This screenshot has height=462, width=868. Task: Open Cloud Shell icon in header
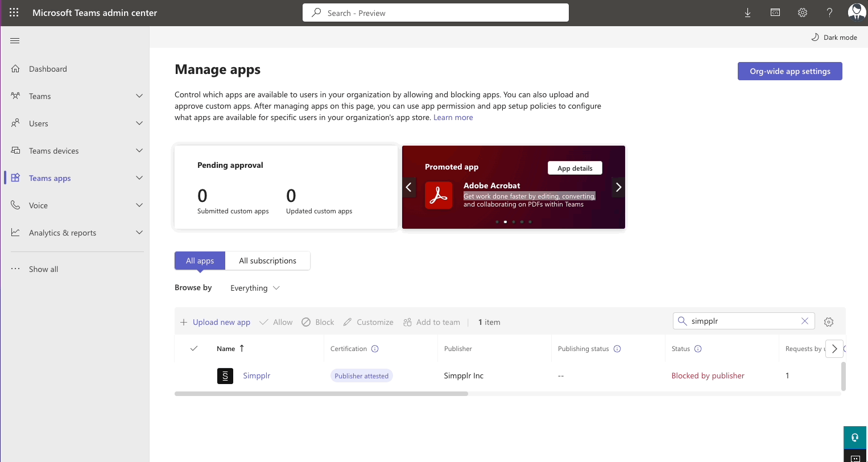pos(775,13)
